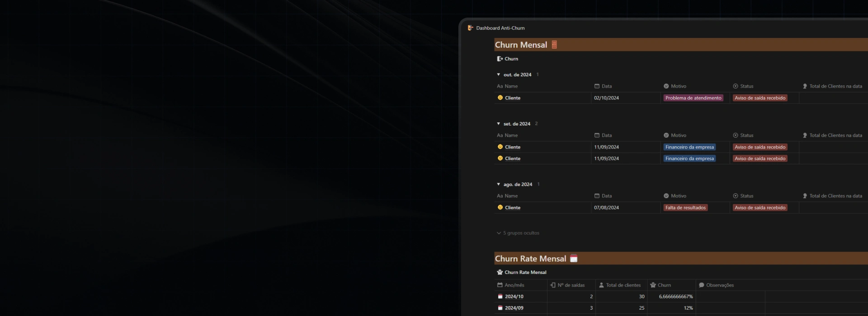Click the emoji icon of the 02/10/2024 Cliente row
Screen dimensions: 868x316
tap(500, 98)
